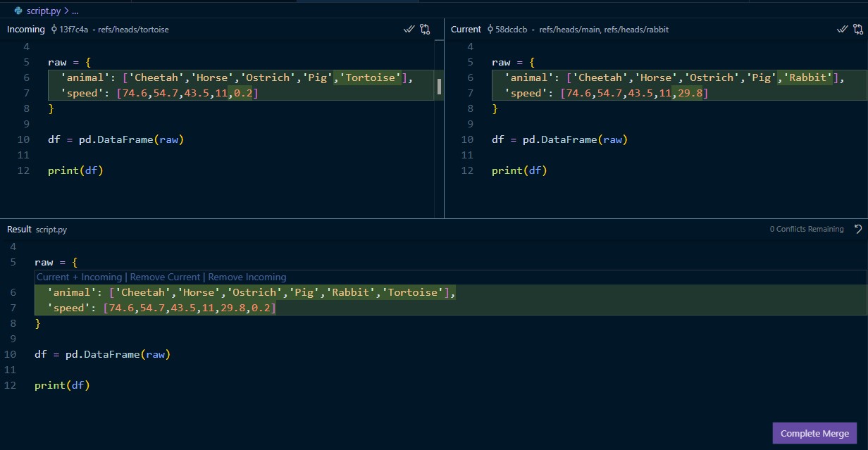Click the Result pane title label

coord(19,230)
